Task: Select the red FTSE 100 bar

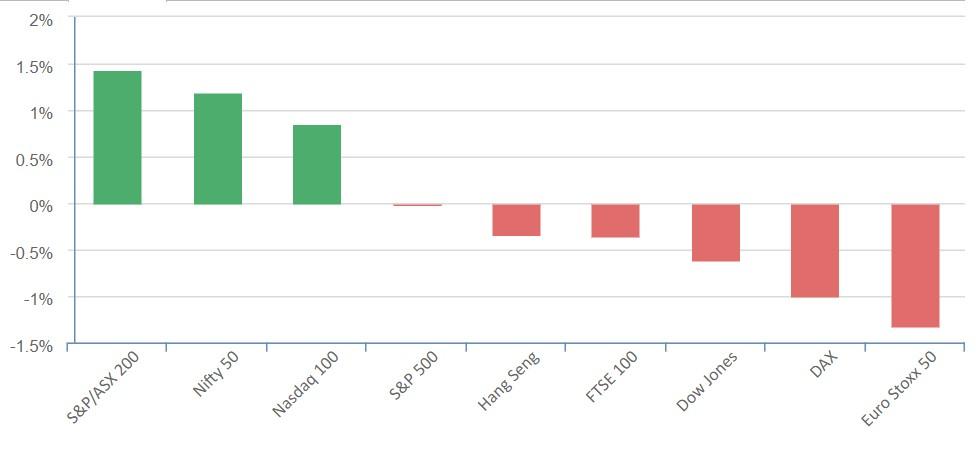Action: click(615, 221)
